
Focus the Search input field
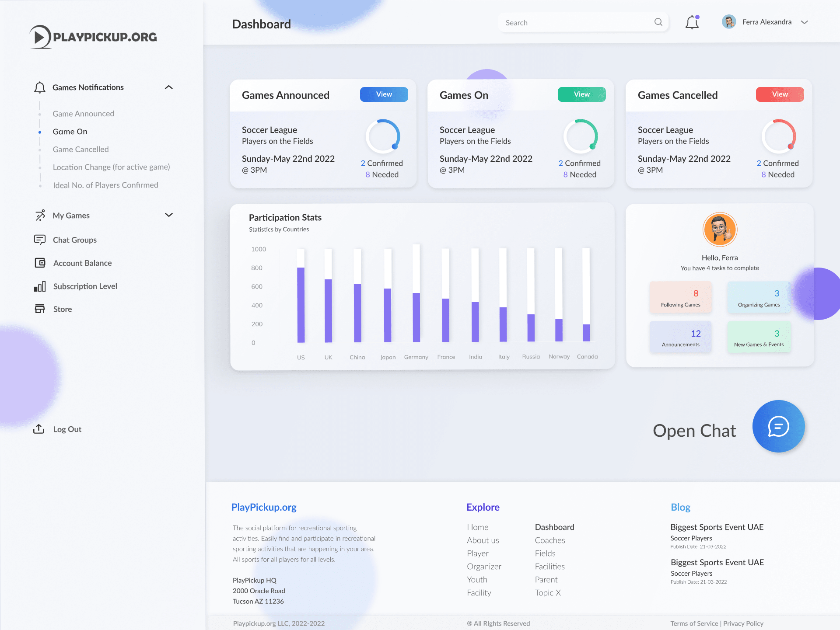click(583, 22)
